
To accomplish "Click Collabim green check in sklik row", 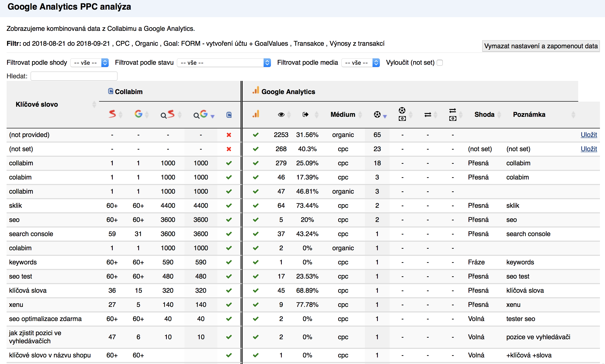I will (x=229, y=206).
